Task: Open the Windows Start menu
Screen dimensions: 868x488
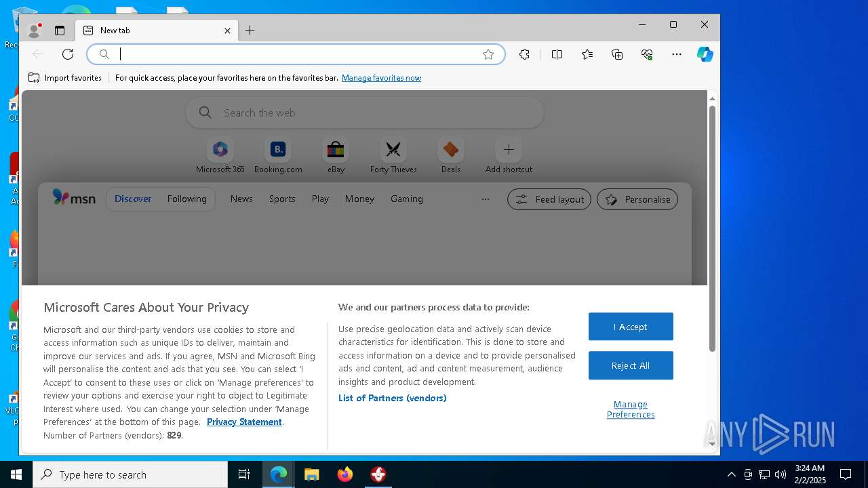Action: click(x=16, y=474)
